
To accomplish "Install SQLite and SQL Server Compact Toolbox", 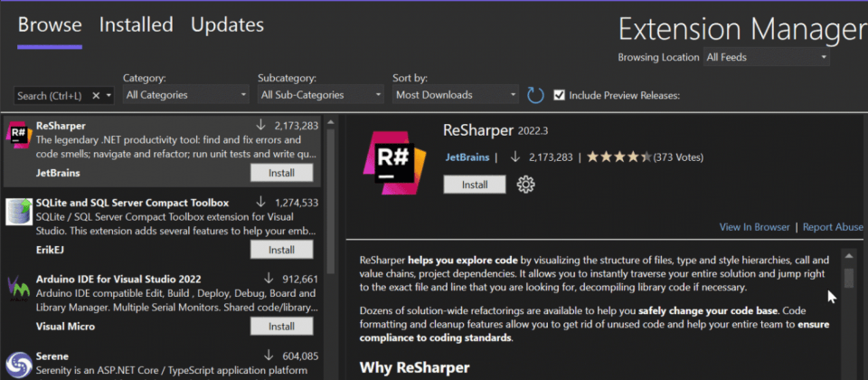I will click(282, 250).
